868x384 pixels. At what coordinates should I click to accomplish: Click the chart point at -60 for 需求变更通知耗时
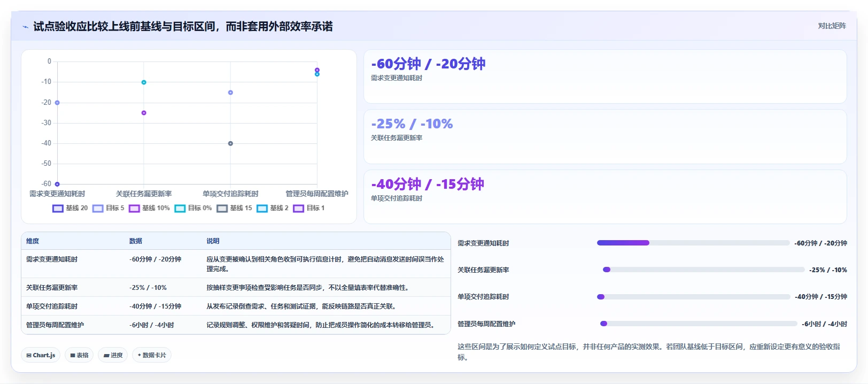57,184
